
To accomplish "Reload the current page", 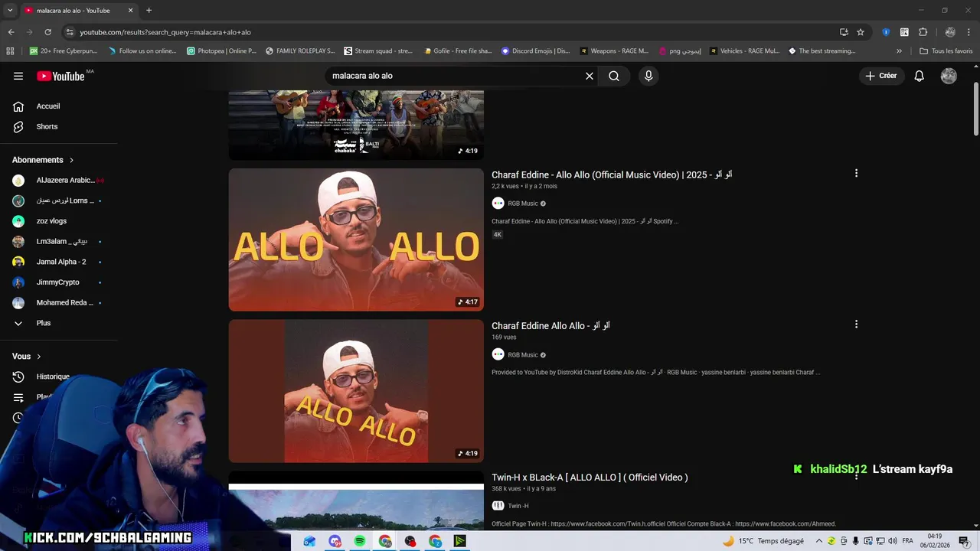I will [47, 32].
